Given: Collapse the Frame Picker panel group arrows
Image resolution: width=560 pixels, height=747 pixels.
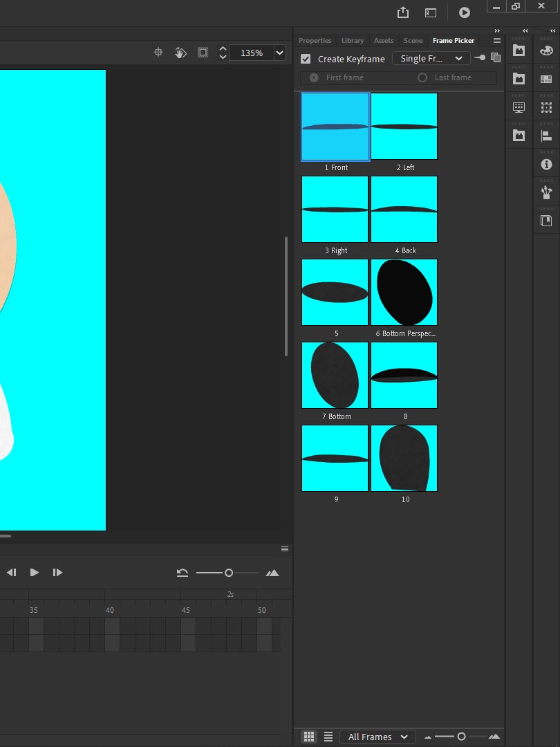Looking at the screenshot, I should [498, 31].
